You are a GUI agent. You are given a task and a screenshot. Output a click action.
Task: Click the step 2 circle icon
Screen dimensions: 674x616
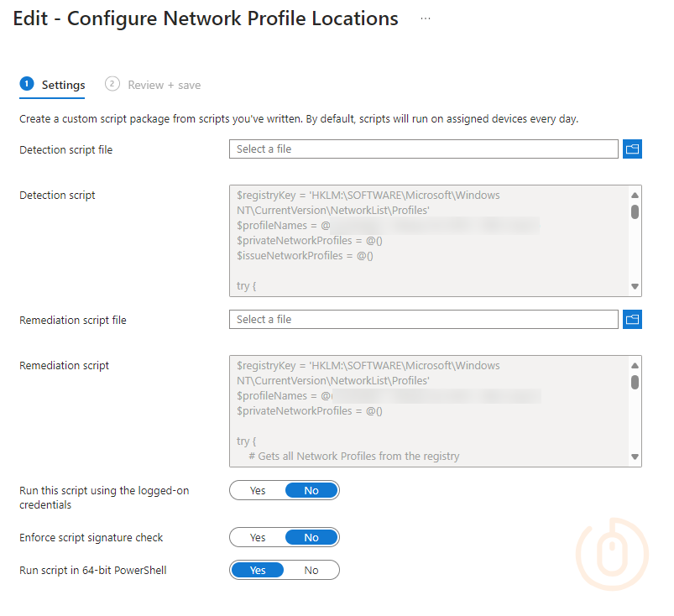click(112, 84)
